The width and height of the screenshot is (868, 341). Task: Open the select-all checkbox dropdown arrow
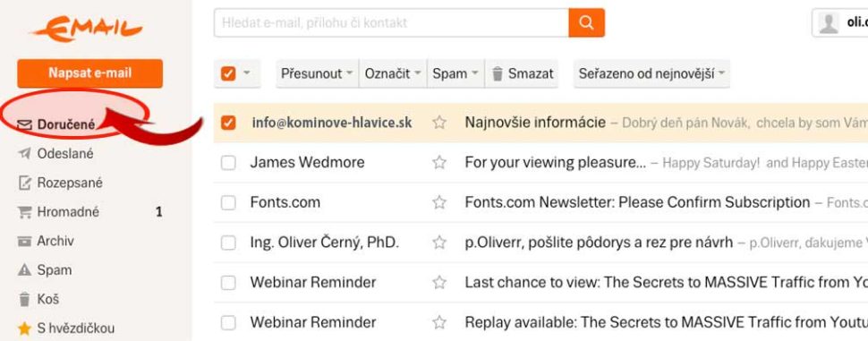pyautogui.click(x=247, y=73)
